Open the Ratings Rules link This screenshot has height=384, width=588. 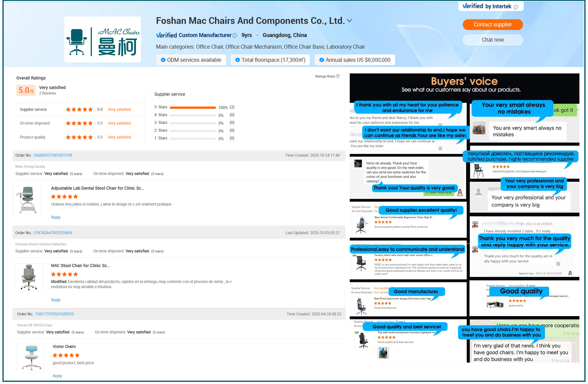coord(325,76)
